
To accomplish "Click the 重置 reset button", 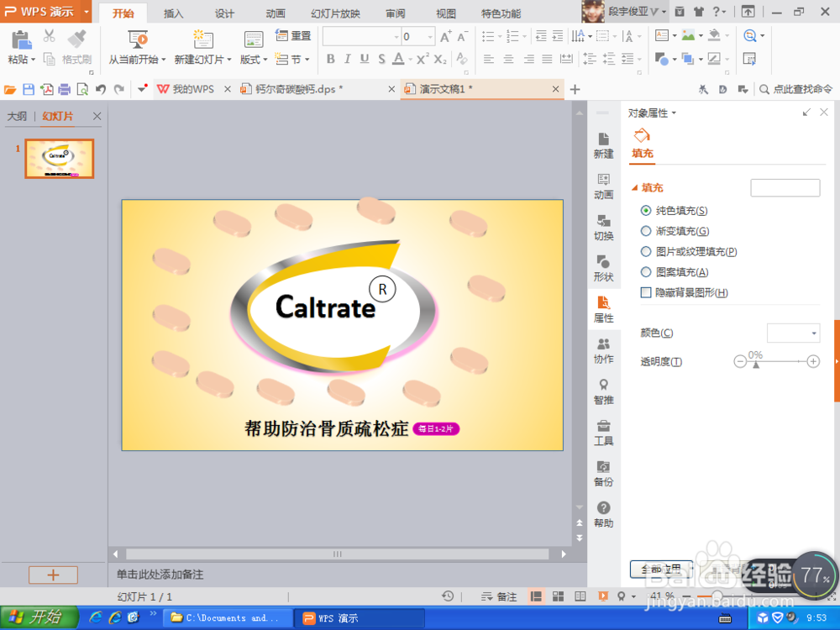I will point(293,36).
